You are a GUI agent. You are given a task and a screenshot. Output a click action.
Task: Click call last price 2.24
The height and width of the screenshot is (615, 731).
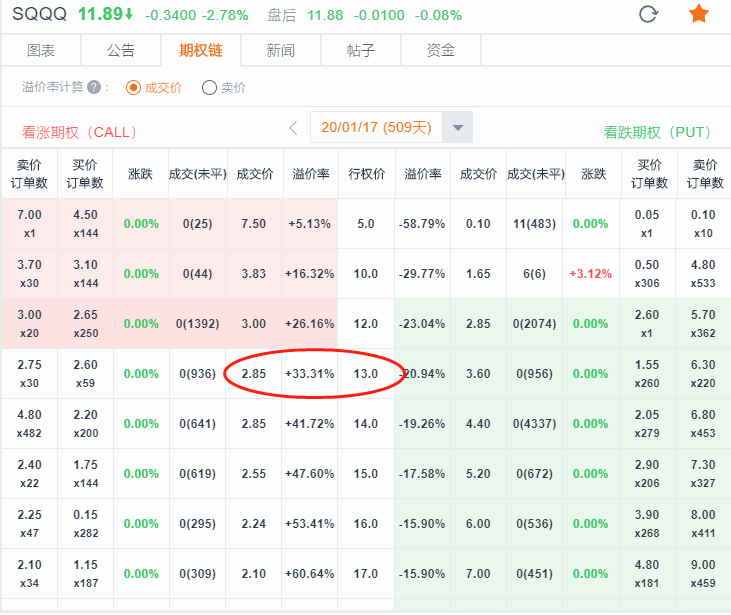coord(254,524)
